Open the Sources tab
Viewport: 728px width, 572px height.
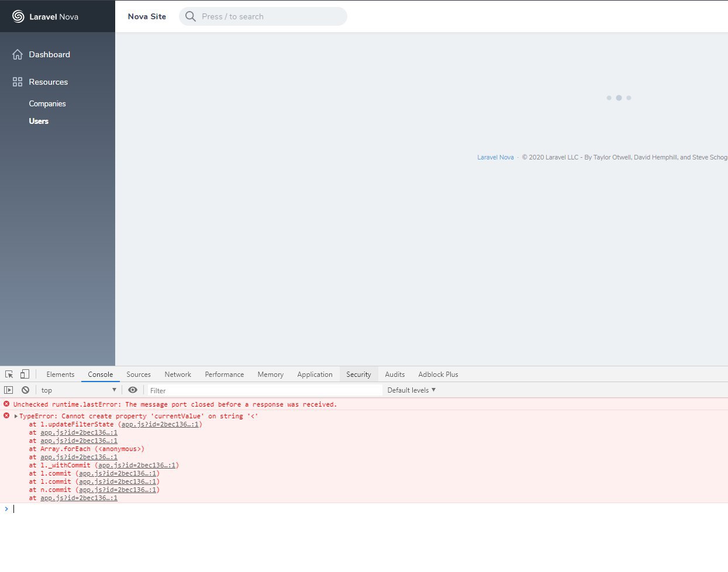tap(139, 374)
